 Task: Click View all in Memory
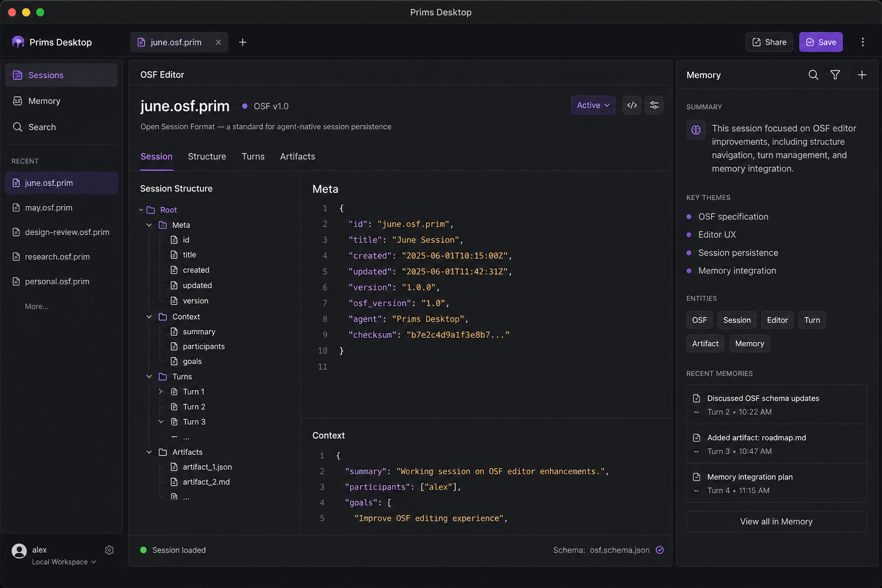(776, 521)
